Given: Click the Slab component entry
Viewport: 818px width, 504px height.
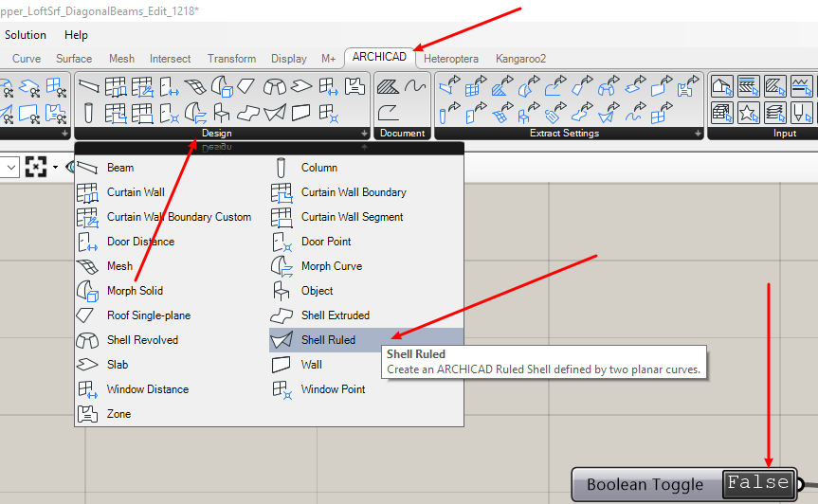Looking at the screenshot, I should coord(118,365).
